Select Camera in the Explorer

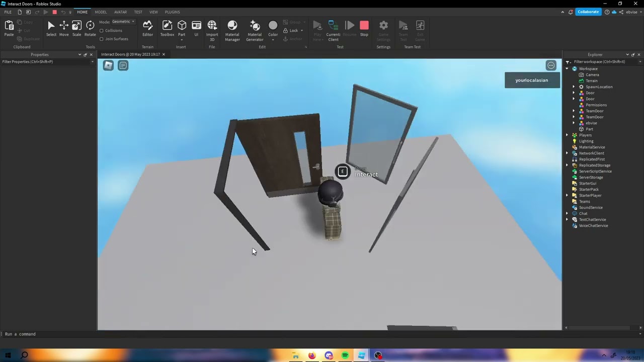pos(592,75)
